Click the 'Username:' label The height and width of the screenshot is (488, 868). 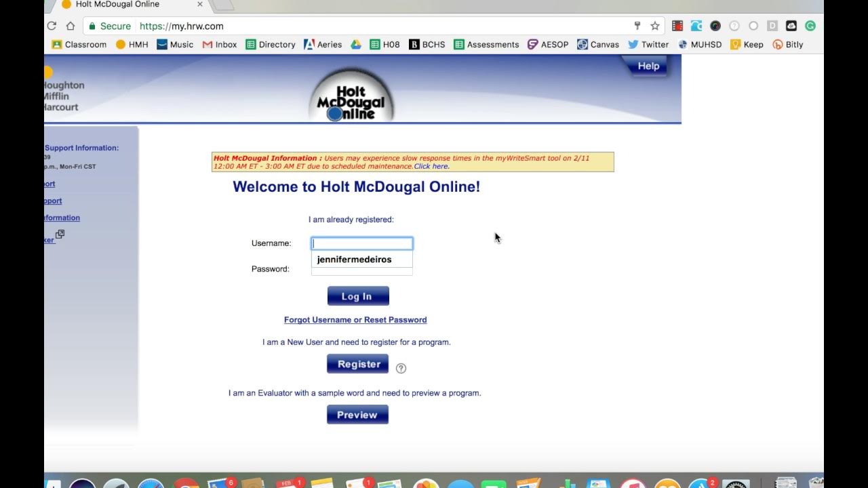[271, 243]
